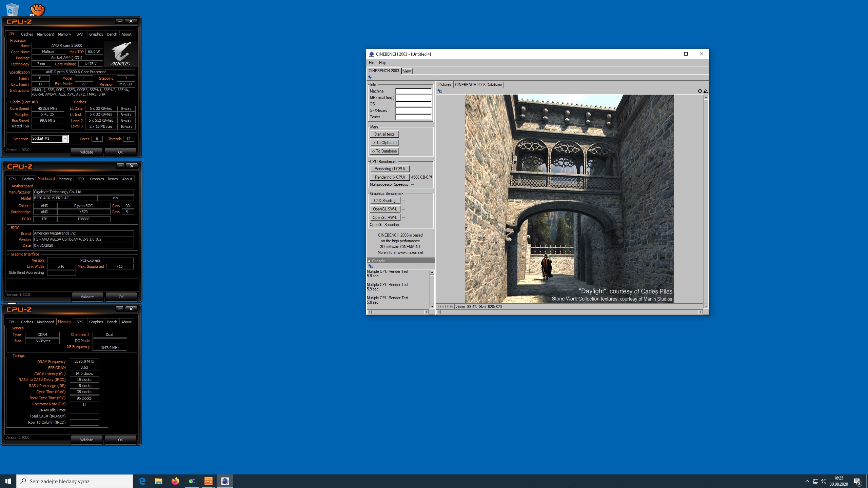Click the GFX-Board input field
Screen dimensions: 868x488
point(413,110)
